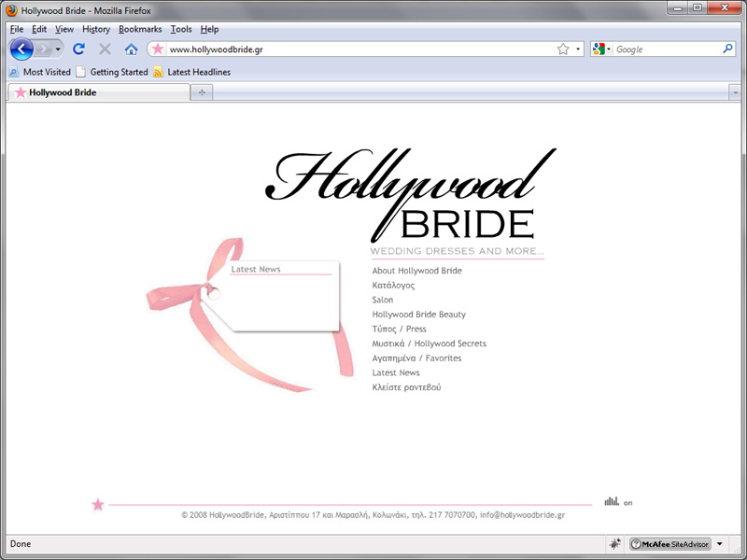Click the greyed Forward arrow button
The width and height of the screenshot is (747, 560).
43,49
